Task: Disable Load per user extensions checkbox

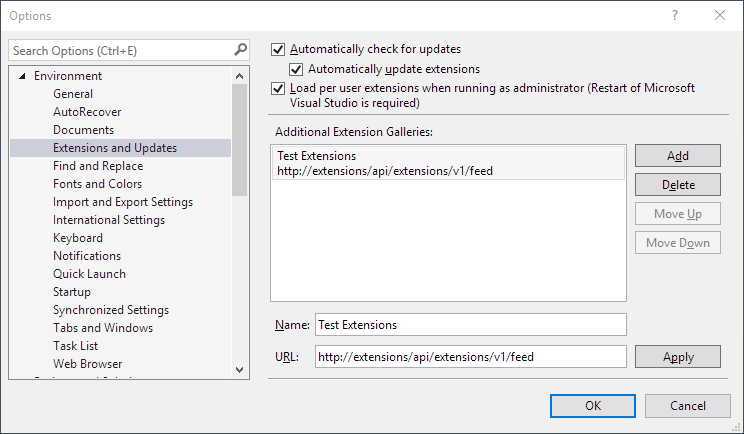Action: point(279,88)
